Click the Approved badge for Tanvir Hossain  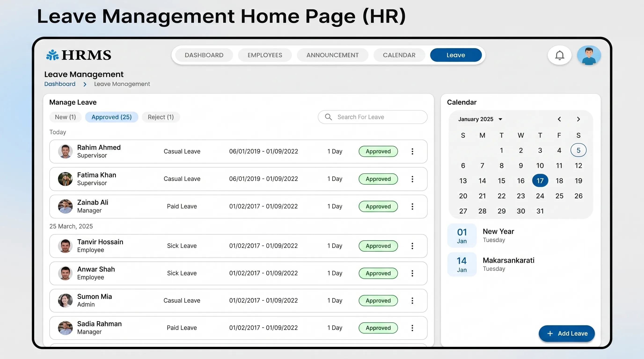[378, 246]
